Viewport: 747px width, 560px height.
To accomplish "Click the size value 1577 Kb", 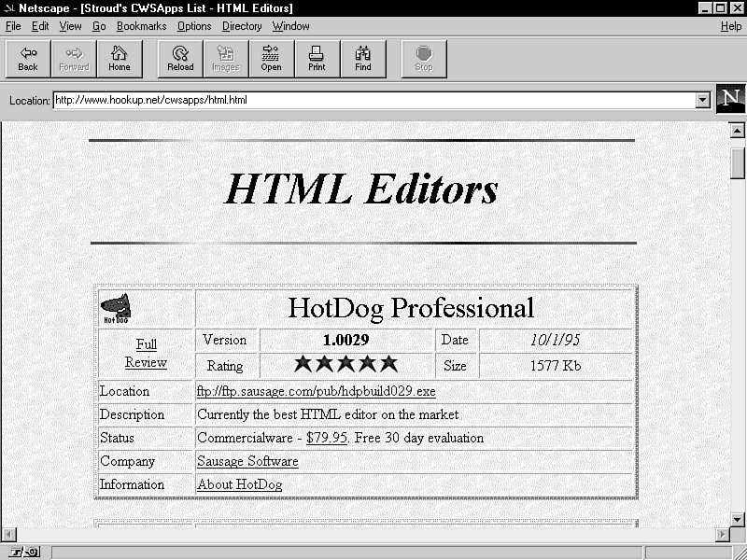I will [x=556, y=366].
